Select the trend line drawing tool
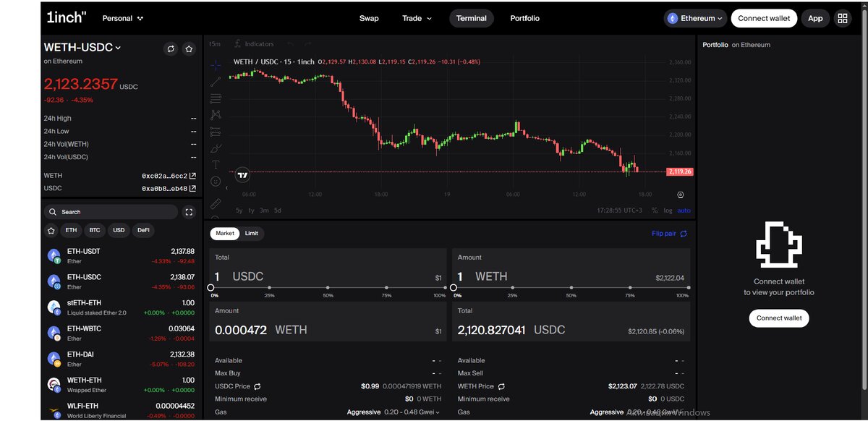 (x=216, y=82)
